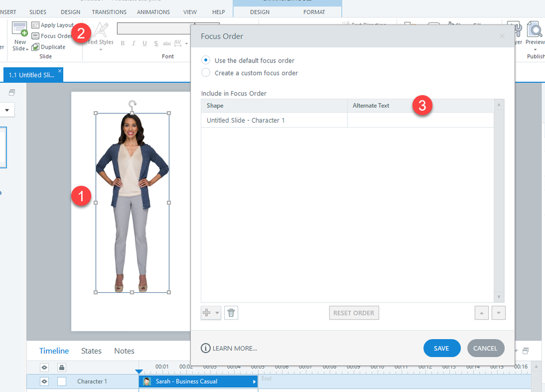Switch to the States tab
545x392 pixels.
(x=91, y=351)
